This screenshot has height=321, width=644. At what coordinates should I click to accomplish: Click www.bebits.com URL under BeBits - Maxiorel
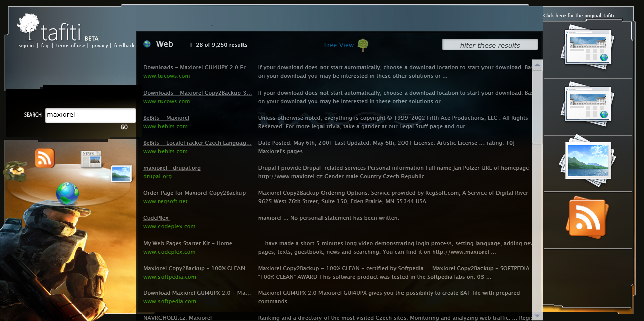tap(165, 127)
